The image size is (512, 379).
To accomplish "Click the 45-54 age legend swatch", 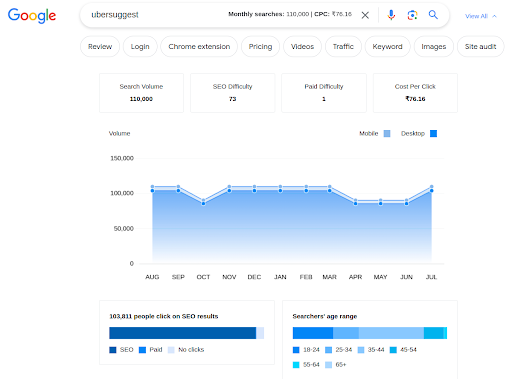I will (x=393, y=350).
